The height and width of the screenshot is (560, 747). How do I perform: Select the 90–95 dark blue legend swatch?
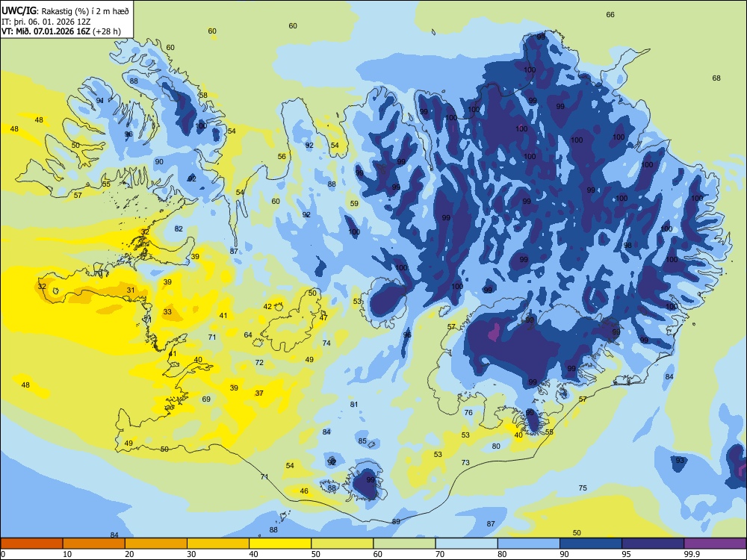coord(591,544)
